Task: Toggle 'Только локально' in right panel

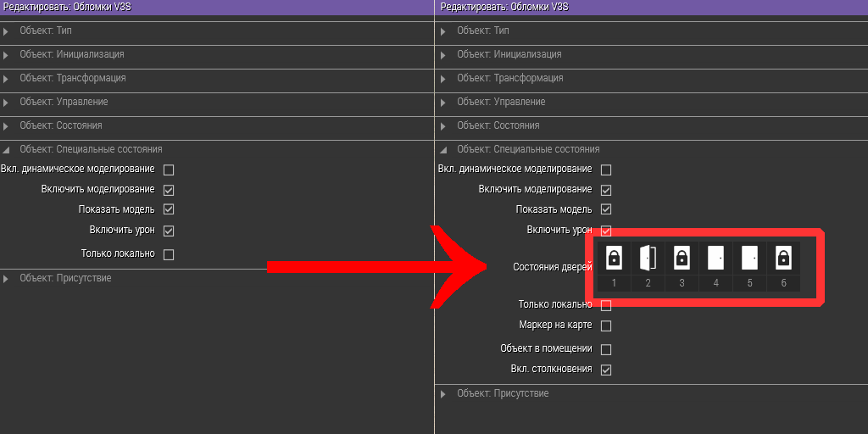Action: point(606,305)
